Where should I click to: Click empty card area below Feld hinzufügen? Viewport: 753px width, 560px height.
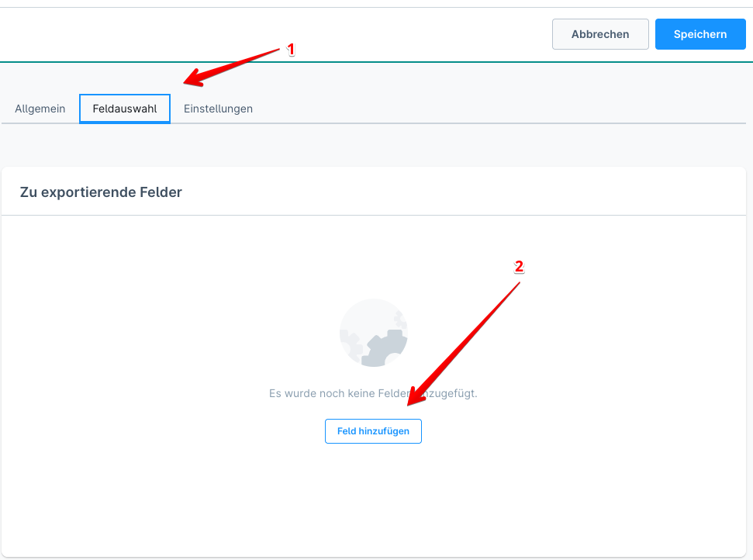pos(373,496)
